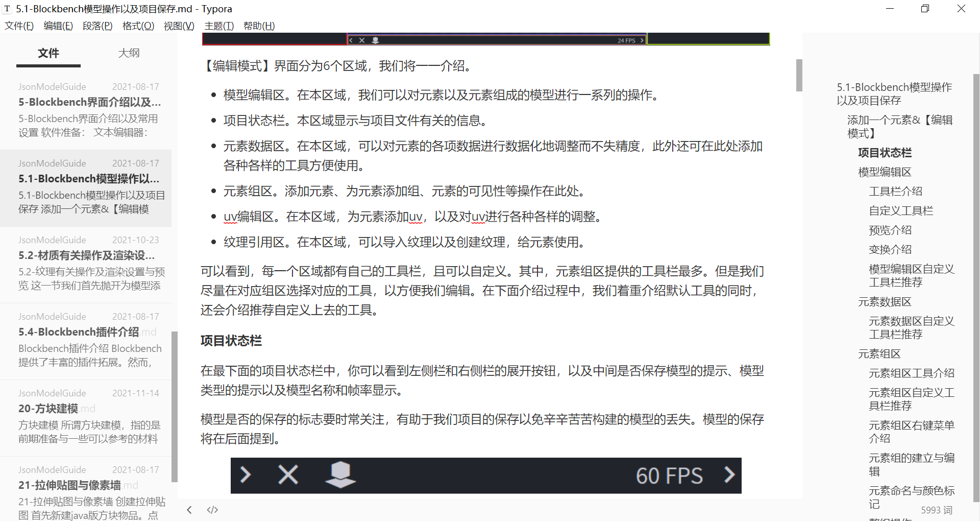
Task: Go to outline heading 5.1-Blockbench模型操作以及项目保存
Action: pos(894,94)
